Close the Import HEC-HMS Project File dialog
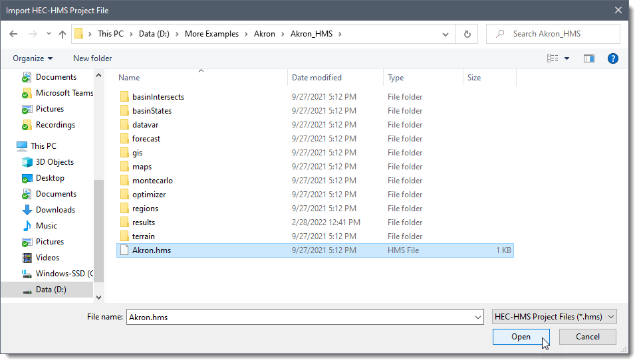The height and width of the screenshot is (364, 639). [x=618, y=10]
